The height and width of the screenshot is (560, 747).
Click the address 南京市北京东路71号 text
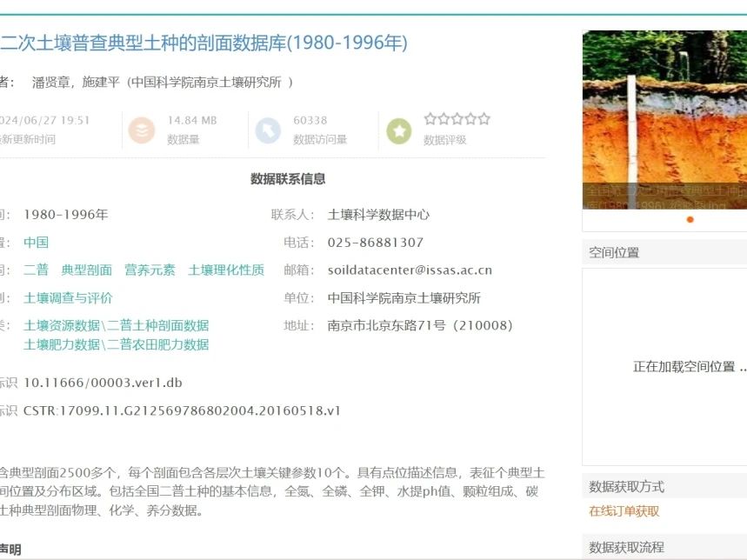click(386, 326)
